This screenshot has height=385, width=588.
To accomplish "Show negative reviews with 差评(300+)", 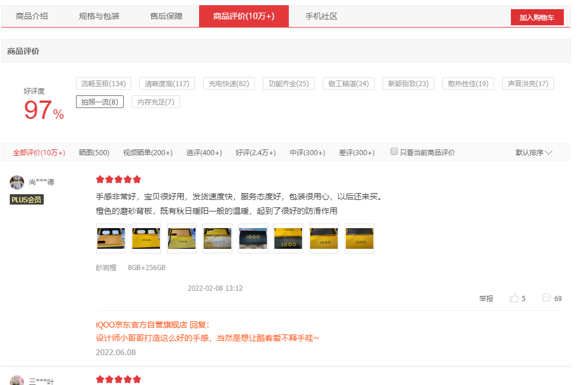I will click(356, 152).
